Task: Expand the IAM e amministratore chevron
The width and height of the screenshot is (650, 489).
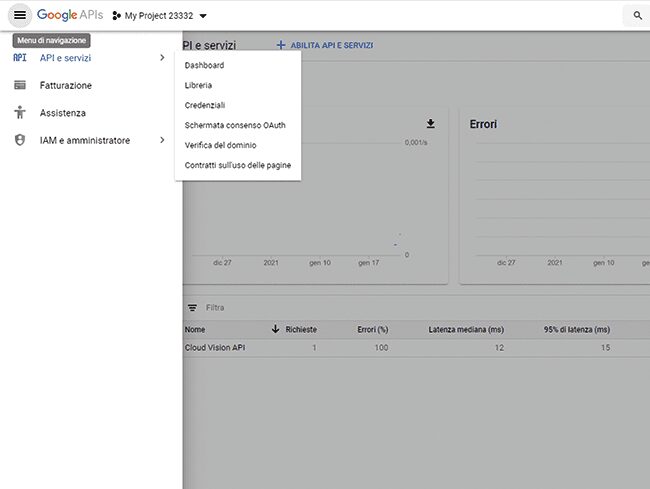Action: coord(162,140)
